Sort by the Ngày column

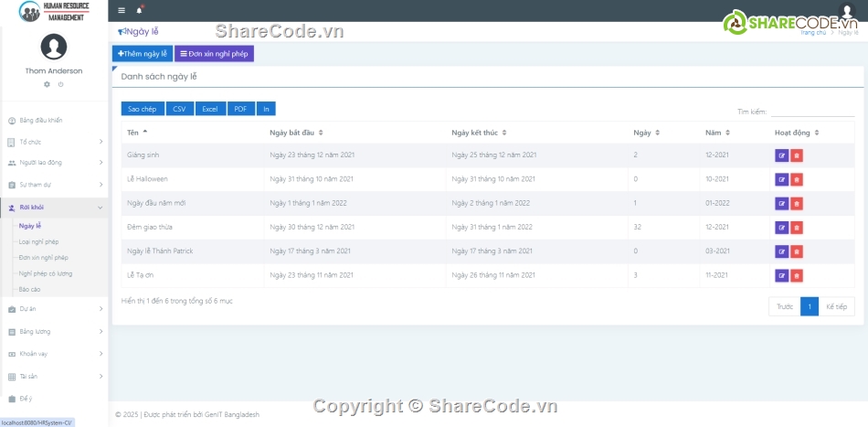(663, 133)
